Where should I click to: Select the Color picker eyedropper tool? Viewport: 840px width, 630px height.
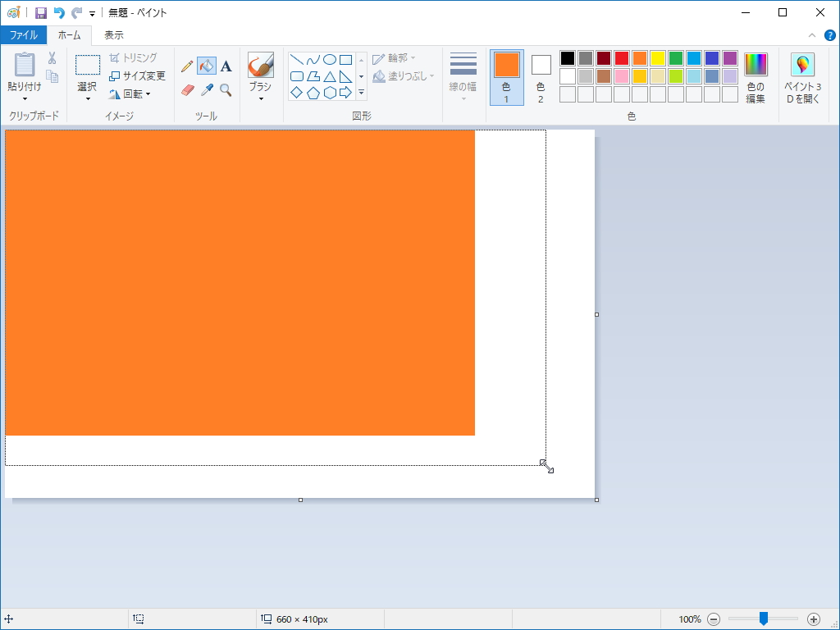point(207,90)
